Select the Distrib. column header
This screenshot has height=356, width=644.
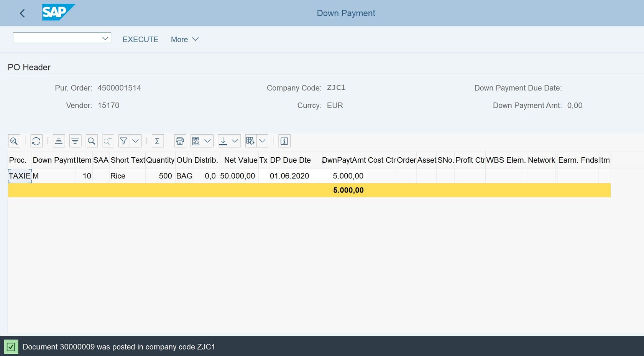point(206,160)
